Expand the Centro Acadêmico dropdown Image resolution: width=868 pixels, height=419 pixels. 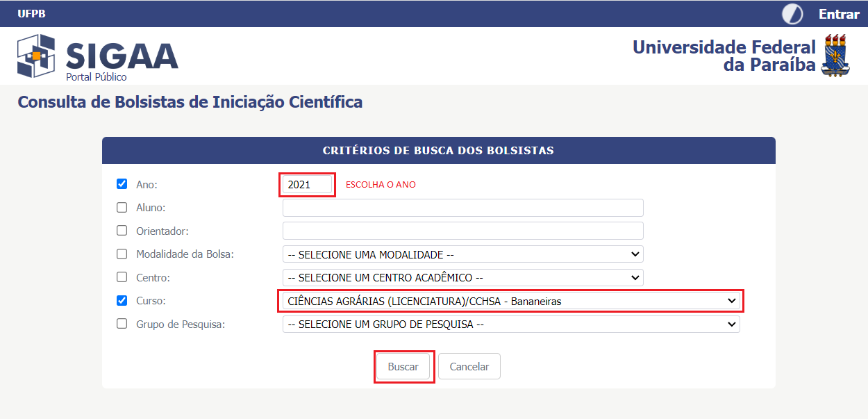(x=462, y=277)
